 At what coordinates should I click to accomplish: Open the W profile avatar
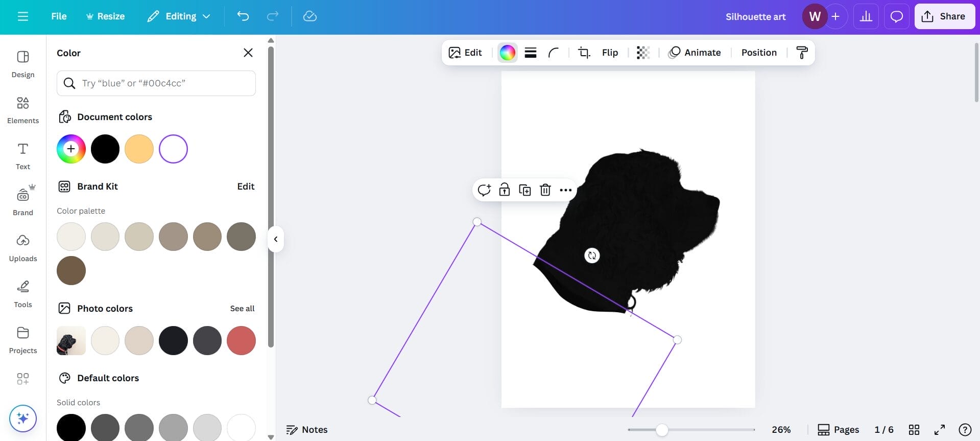pos(815,16)
